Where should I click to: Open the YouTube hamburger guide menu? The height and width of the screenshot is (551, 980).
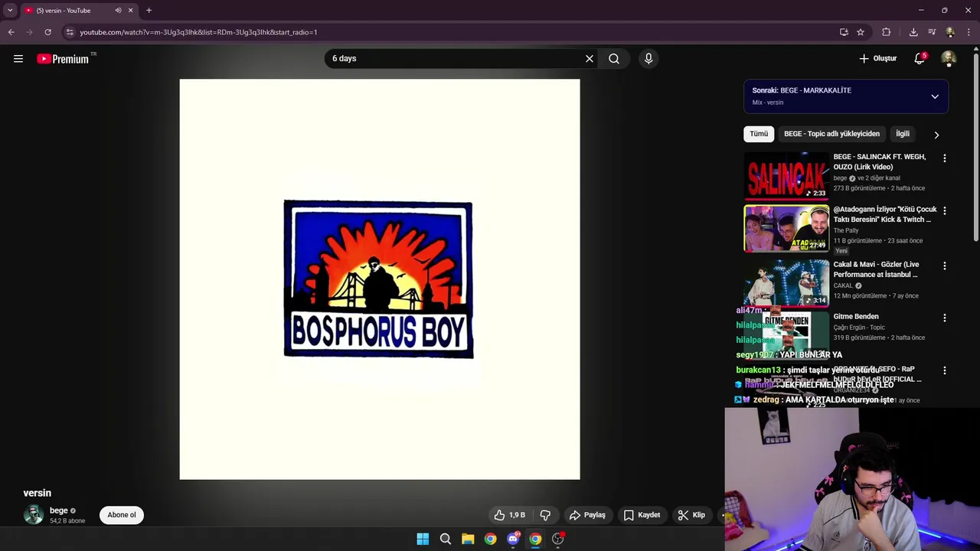18,59
